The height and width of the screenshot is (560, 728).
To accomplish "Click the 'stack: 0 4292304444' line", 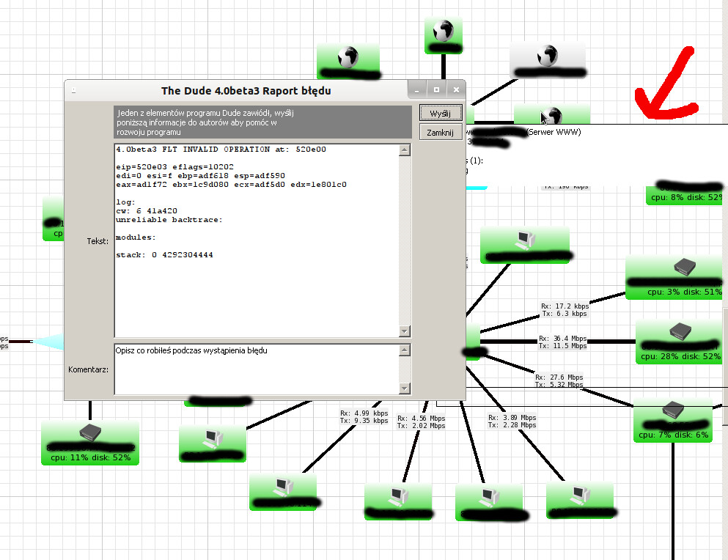I will point(164,255).
